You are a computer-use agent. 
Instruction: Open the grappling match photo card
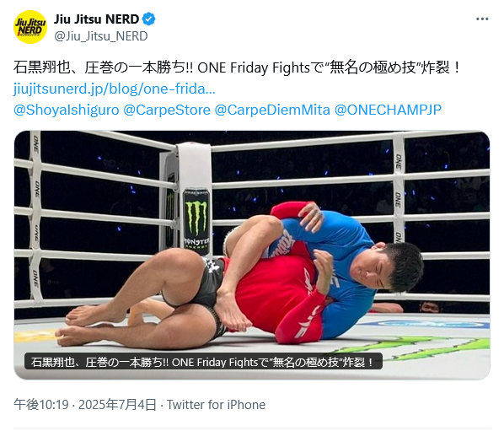(252, 255)
